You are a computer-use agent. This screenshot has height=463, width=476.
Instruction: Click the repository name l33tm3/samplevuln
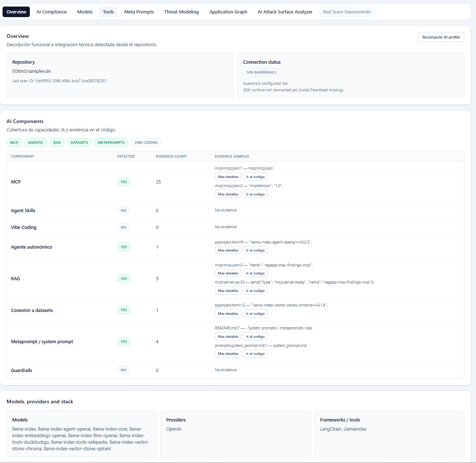pos(31,71)
